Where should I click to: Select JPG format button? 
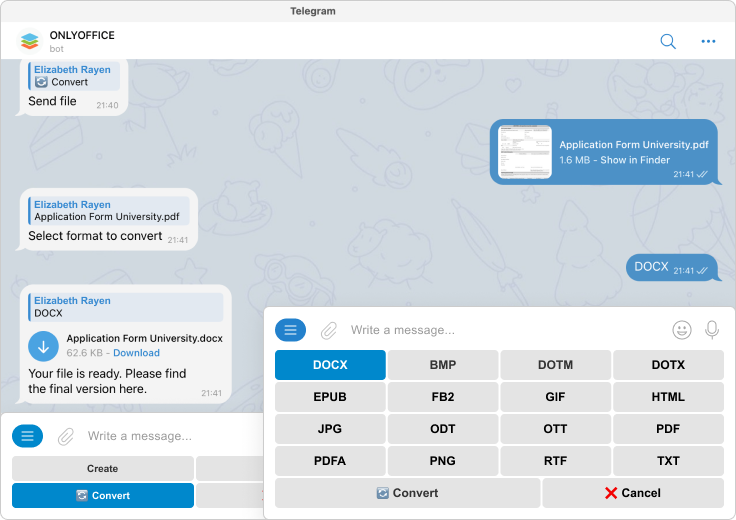(330, 428)
